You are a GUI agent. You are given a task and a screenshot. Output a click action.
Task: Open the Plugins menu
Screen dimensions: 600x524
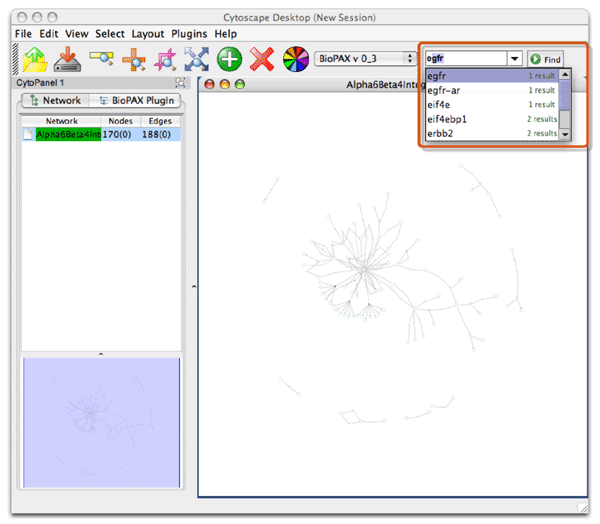pos(189,34)
